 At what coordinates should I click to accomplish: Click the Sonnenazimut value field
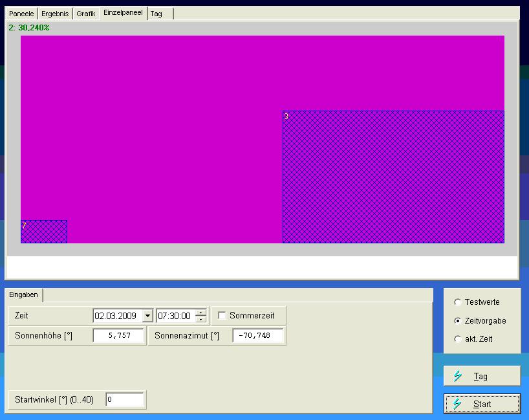coord(257,336)
